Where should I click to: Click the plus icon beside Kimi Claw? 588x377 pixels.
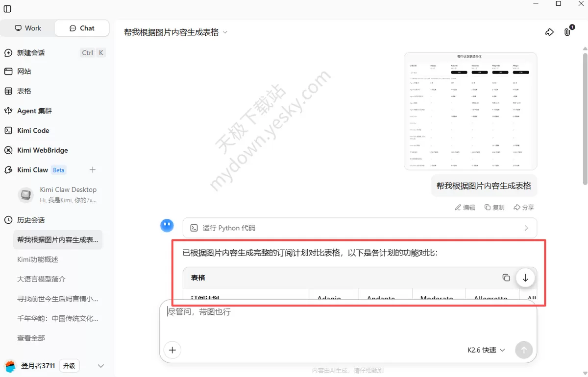93,170
